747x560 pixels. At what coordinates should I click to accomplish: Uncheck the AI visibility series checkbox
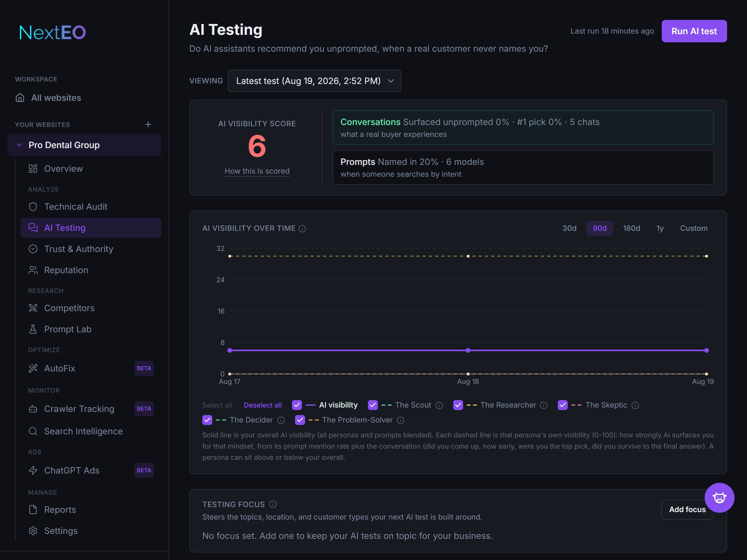pos(297,405)
